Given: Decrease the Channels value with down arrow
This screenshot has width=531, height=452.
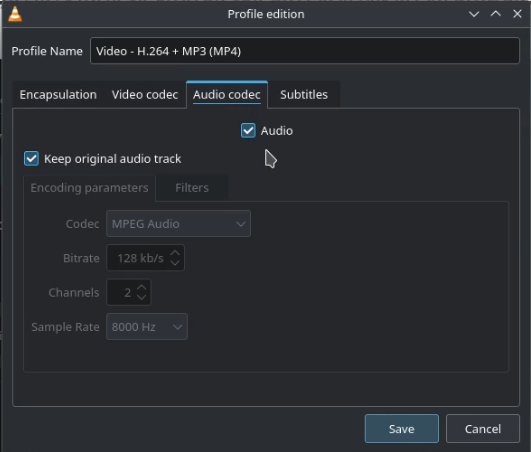Looking at the screenshot, I should [x=142, y=297].
